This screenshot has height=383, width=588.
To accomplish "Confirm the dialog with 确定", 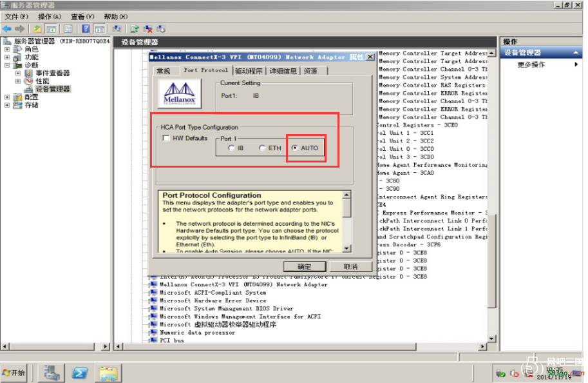I will [305, 266].
